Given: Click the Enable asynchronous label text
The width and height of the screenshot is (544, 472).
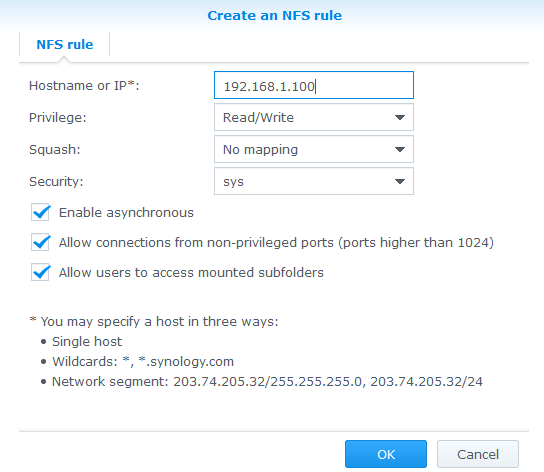Looking at the screenshot, I should [126, 213].
